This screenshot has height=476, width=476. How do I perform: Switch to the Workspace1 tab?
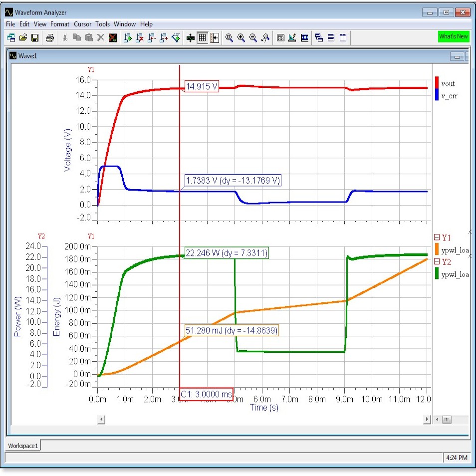click(x=23, y=446)
